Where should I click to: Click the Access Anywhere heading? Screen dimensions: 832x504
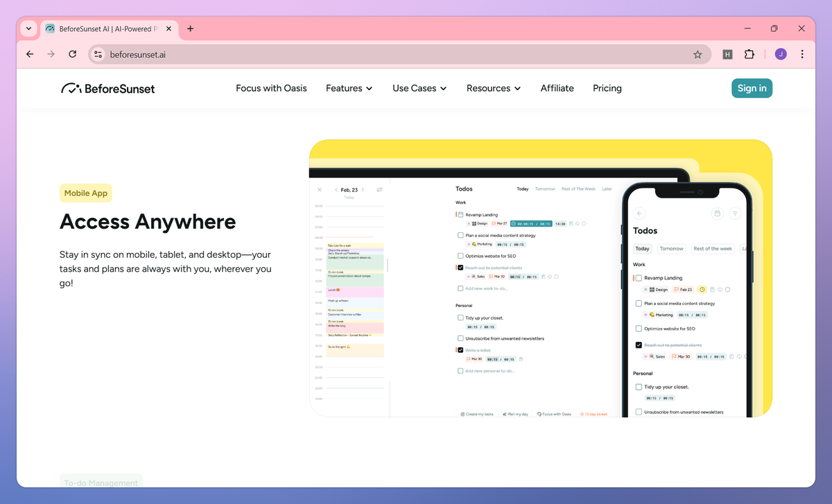pos(148,221)
